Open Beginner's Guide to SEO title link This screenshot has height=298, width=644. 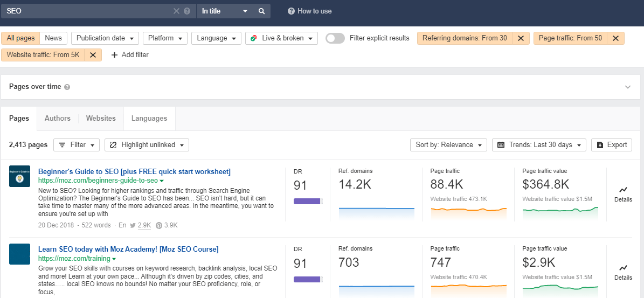click(134, 171)
